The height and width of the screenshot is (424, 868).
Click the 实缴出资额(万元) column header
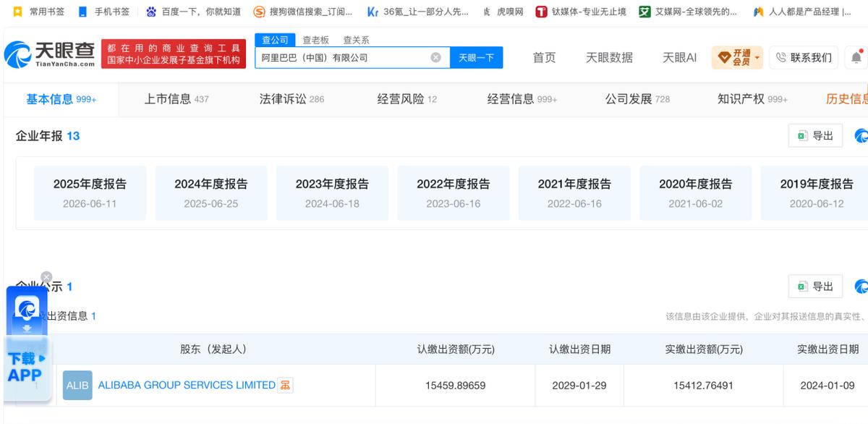pyautogui.click(x=704, y=349)
